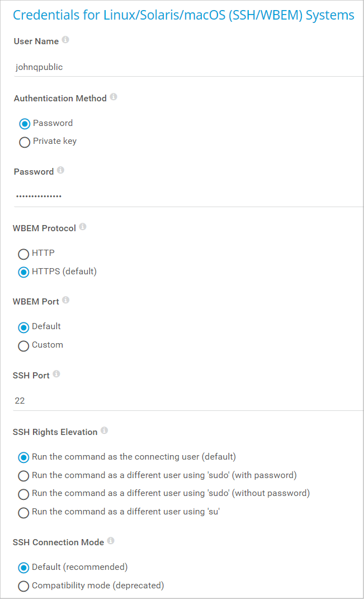Click the info icon beside User Name
This screenshot has width=364, height=599.
[x=65, y=40]
